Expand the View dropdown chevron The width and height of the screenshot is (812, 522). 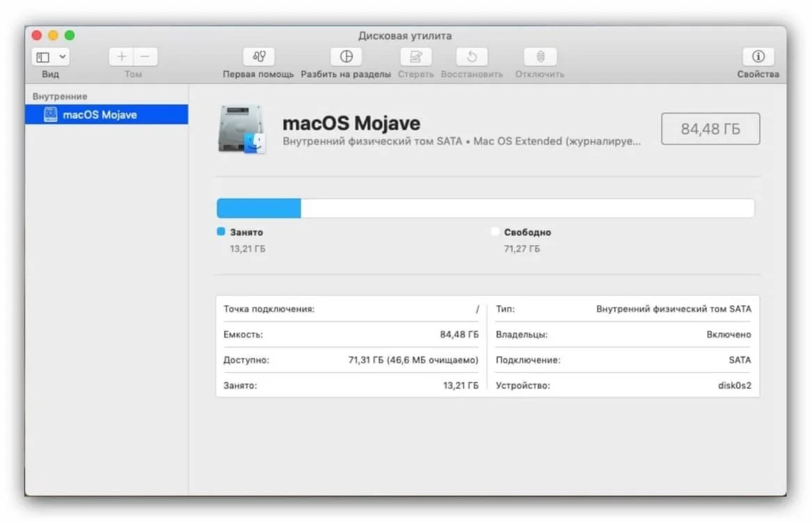[x=62, y=57]
